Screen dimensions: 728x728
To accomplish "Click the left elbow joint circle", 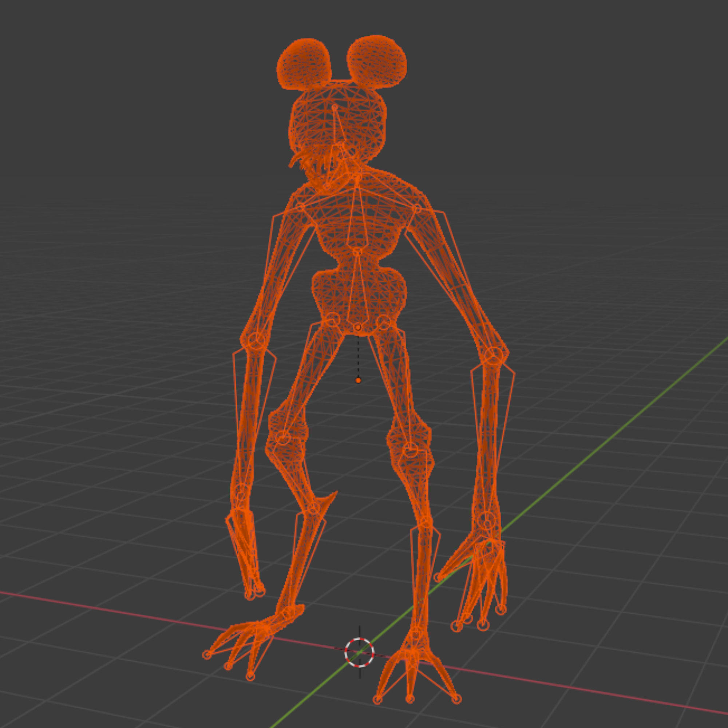I will click(257, 341).
